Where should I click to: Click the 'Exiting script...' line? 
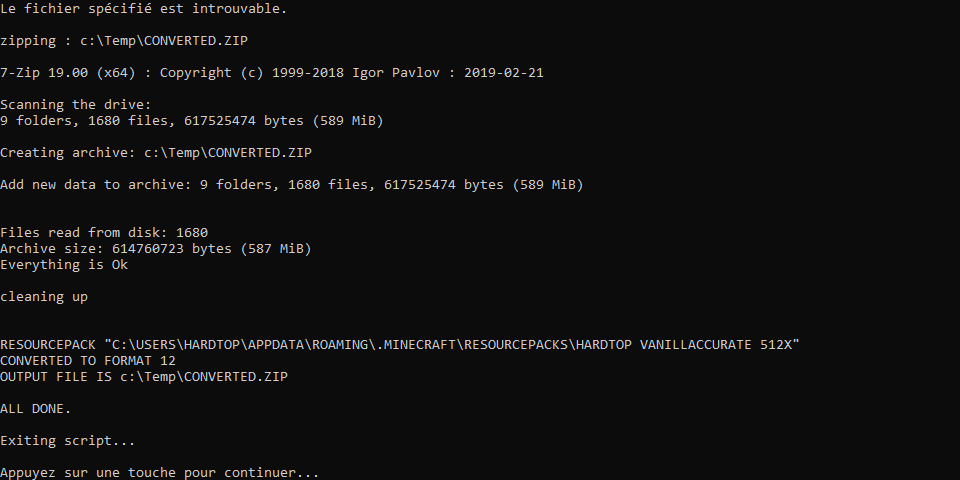(68, 441)
